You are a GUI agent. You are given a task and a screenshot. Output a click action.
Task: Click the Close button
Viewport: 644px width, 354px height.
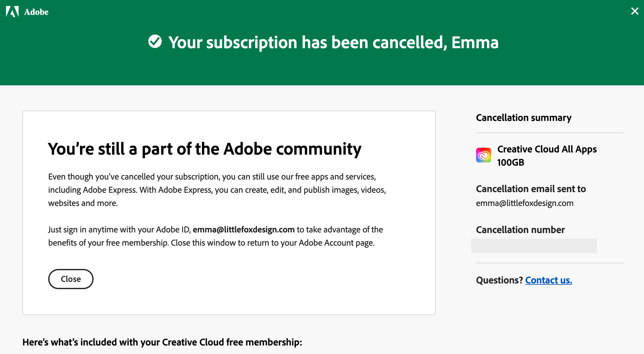(x=71, y=279)
